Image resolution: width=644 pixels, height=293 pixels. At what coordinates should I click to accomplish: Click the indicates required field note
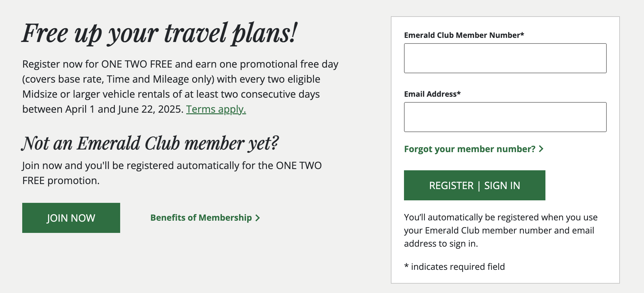[457, 267]
